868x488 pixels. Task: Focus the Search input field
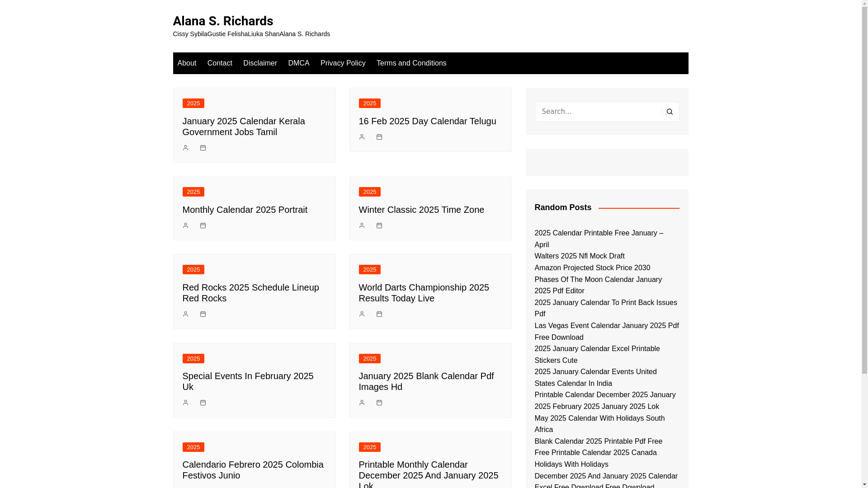(x=598, y=112)
